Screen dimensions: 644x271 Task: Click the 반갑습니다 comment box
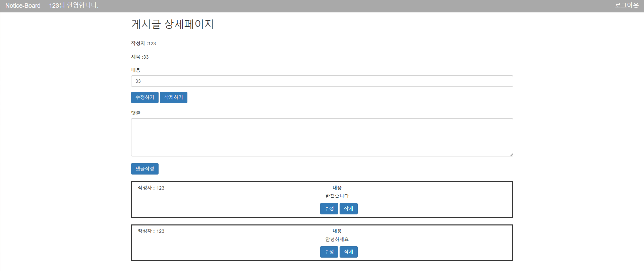pos(235,200)
